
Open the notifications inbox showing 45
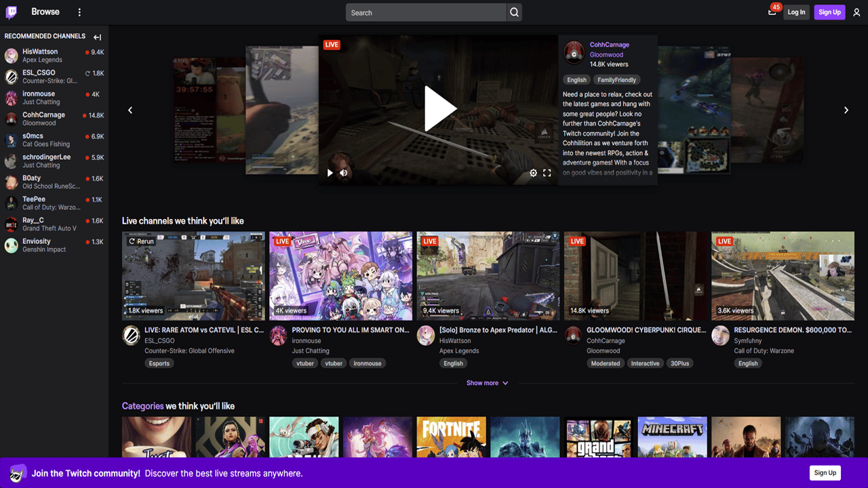pos(772,12)
